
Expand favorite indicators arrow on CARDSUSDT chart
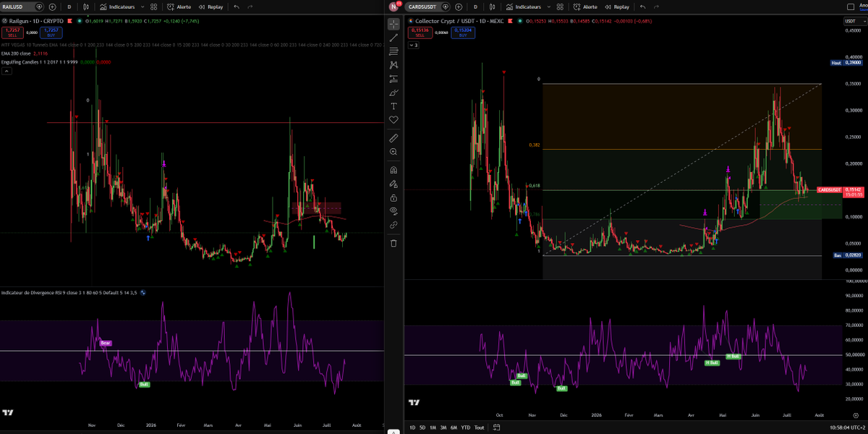point(549,7)
